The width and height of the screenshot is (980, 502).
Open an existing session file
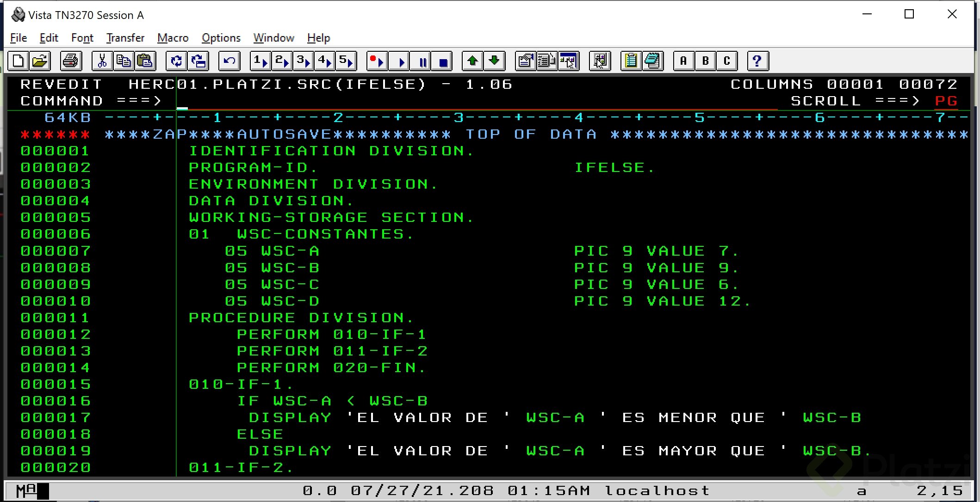[39, 61]
